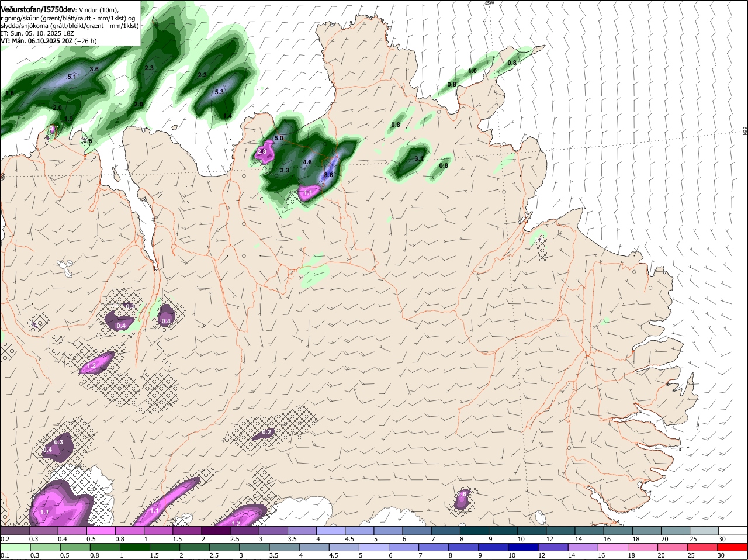Screen dimensions: 748x560
Task: Click the dark teal swatch labelled 8 in the upper legend
Action: point(475,531)
